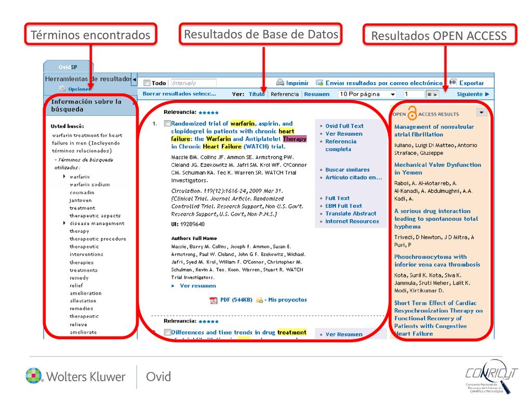The width and height of the screenshot is (532, 399).
Task: Click the envelope icon for emailing results
Action: [320, 83]
